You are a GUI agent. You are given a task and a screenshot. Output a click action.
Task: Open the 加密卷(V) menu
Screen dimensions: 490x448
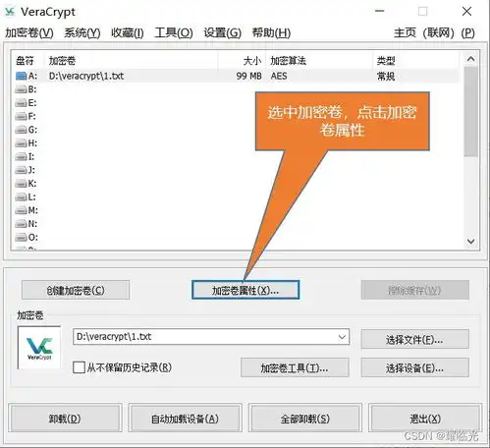pos(29,32)
